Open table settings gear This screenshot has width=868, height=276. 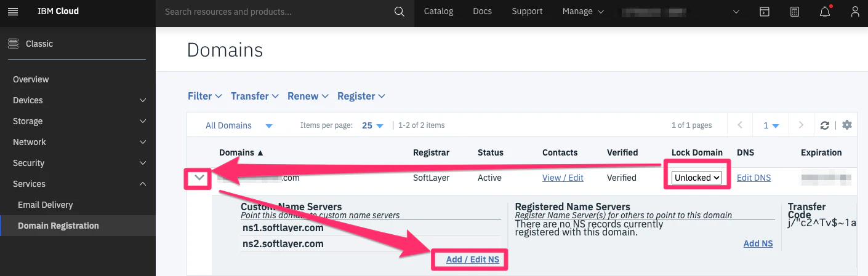[847, 125]
